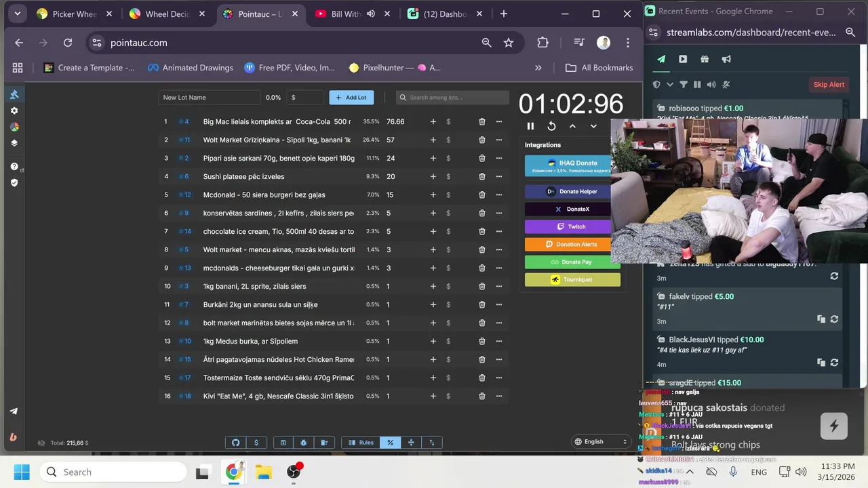Open Streamlabs megaphone tab
The image size is (868, 488).
pyautogui.click(x=726, y=59)
